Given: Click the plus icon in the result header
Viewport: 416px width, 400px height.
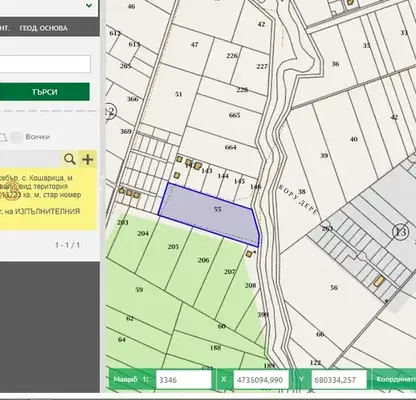Looking at the screenshot, I should tap(88, 159).
